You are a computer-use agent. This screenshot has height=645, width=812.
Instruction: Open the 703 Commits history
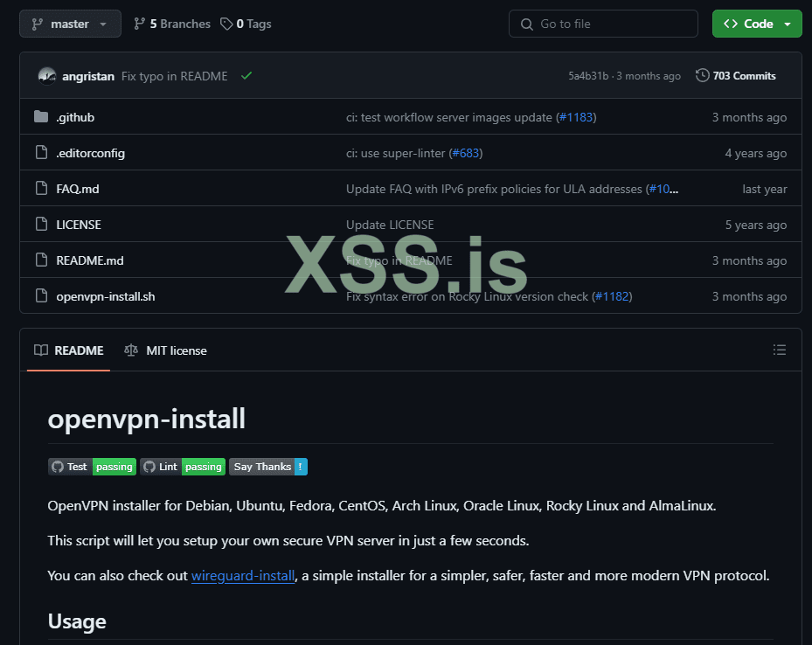tap(736, 76)
